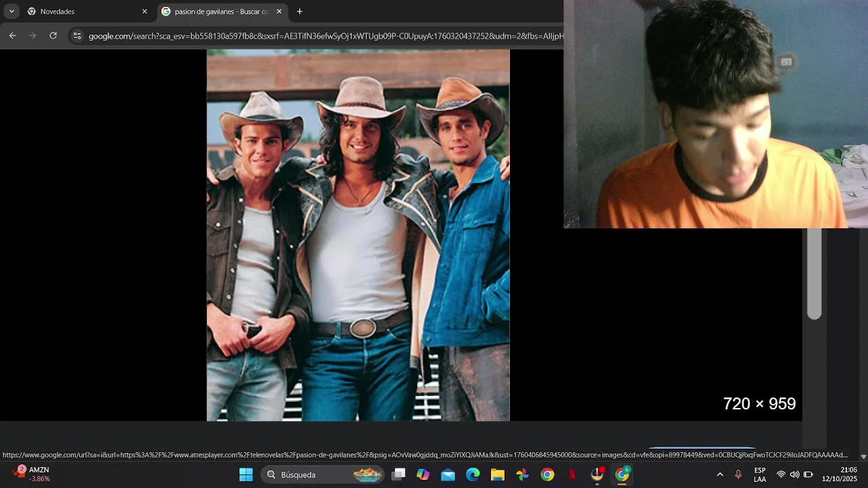Open the Mail app in taskbar
Image resolution: width=868 pixels, height=488 pixels.
coord(448,474)
